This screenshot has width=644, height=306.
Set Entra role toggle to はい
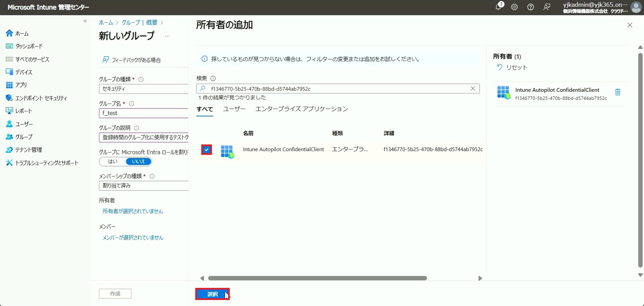(x=113, y=162)
